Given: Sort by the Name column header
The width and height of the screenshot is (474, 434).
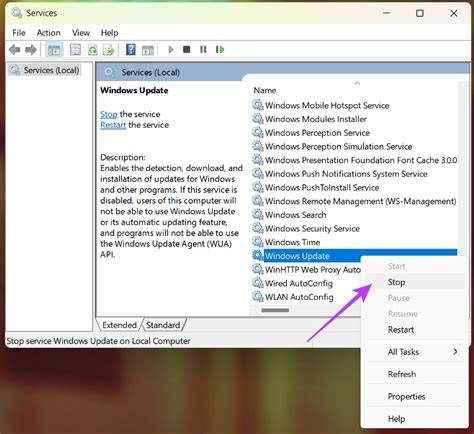Looking at the screenshot, I should [265, 90].
